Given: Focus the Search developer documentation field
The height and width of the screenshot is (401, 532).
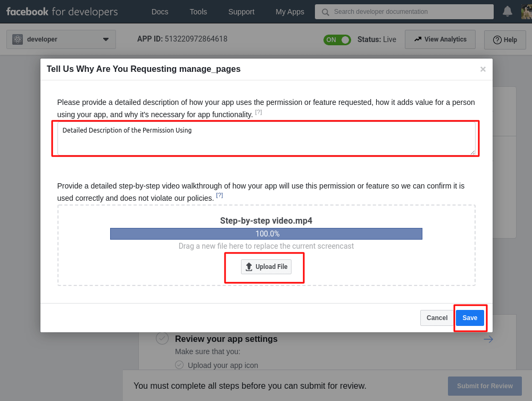Looking at the screenshot, I should click(x=404, y=12).
